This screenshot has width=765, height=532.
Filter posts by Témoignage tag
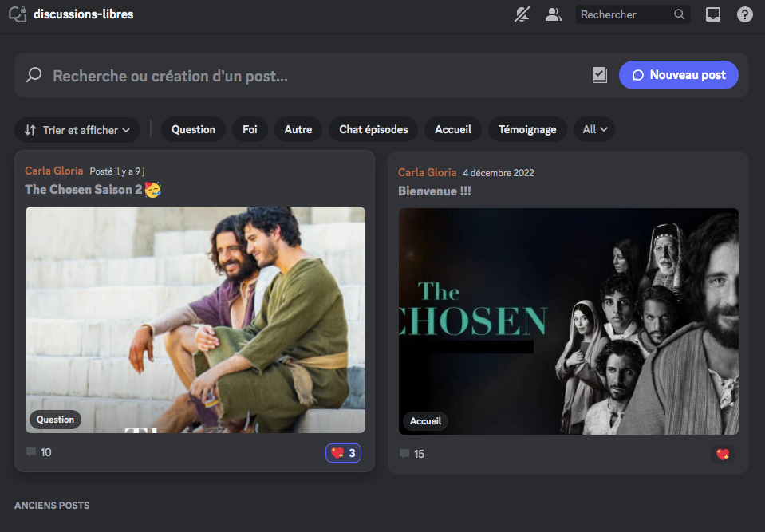coord(527,130)
